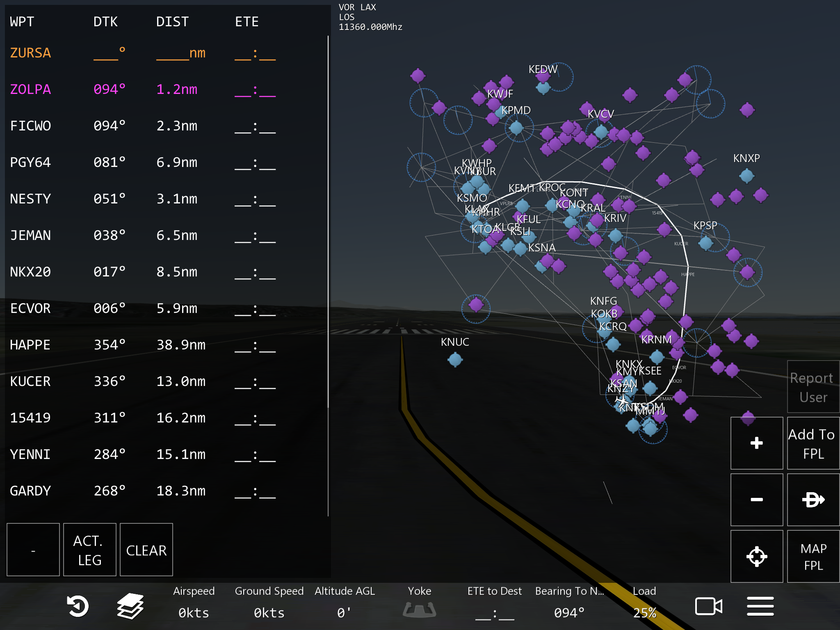The height and width of the screenshot is (630, 840).
Task: Click the Direct-To icon
Action: point(813,500)
